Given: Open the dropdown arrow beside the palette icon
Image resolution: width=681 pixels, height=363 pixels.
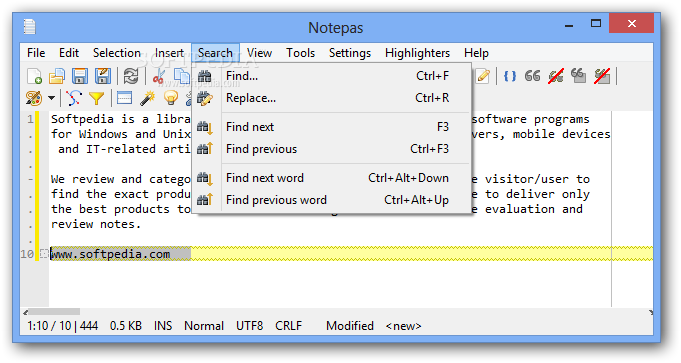Looking at the screenshot, I should tap(51, 98).
